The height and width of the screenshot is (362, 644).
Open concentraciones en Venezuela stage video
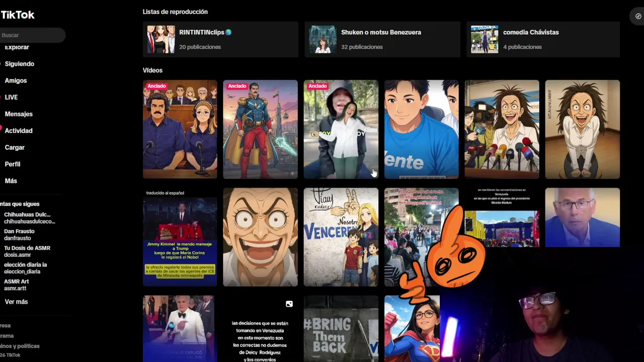pyautogui.click(x=502, y=217)
